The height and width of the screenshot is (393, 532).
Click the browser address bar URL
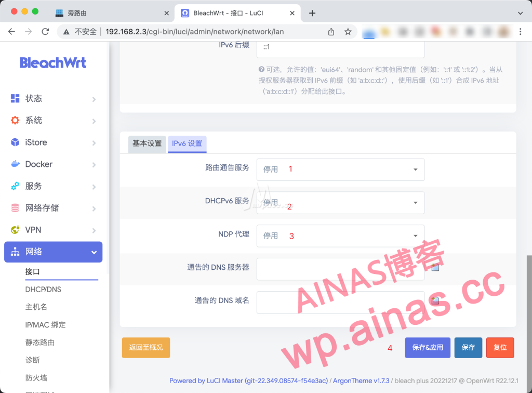pos(194,32)
